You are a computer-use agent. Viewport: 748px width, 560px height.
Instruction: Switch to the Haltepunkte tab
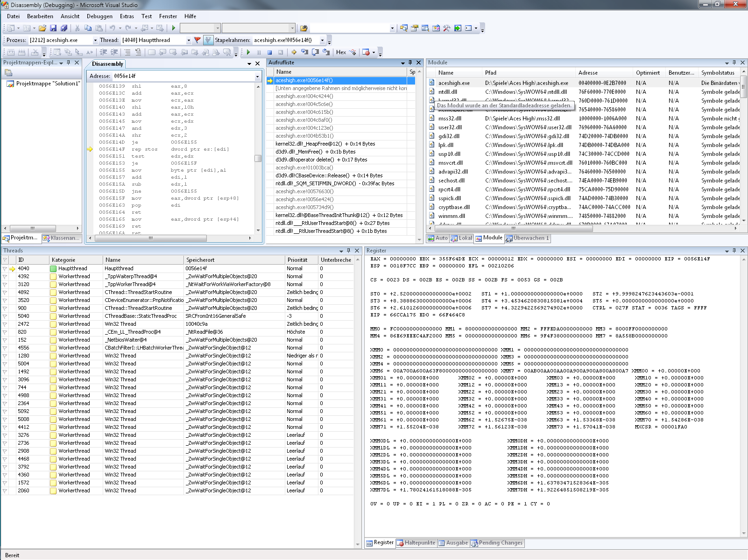pyautogui.click(x=416, y=543)
